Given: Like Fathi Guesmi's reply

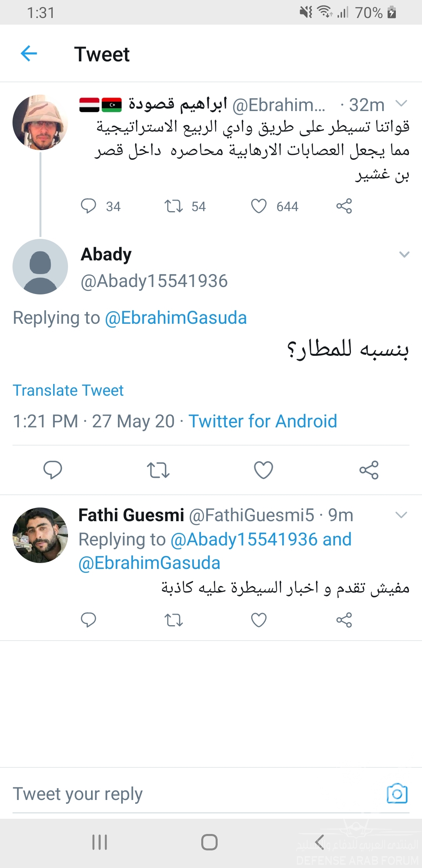Looking at the screenshot, I should click(259, 620).
